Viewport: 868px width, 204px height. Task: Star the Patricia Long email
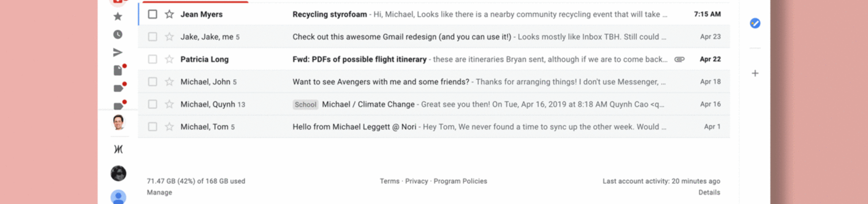(x=169, y=59)
